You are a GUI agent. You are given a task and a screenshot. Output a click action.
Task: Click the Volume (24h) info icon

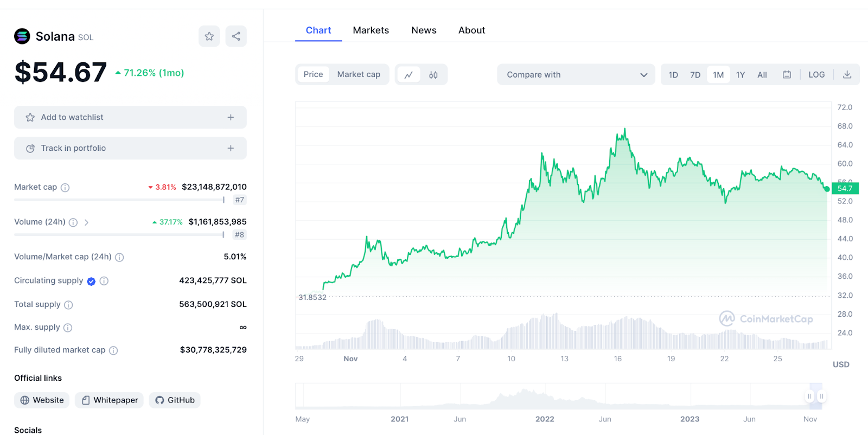click(x=73, y=222)
